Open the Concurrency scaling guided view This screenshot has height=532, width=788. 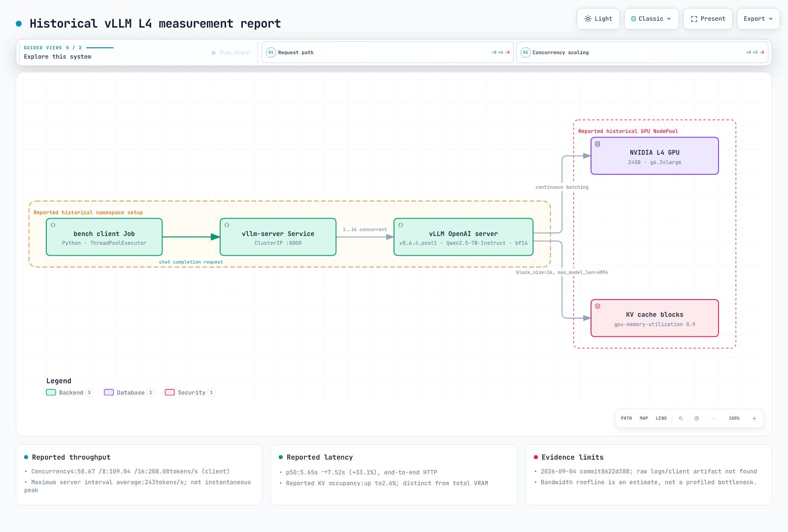[642, 52]
